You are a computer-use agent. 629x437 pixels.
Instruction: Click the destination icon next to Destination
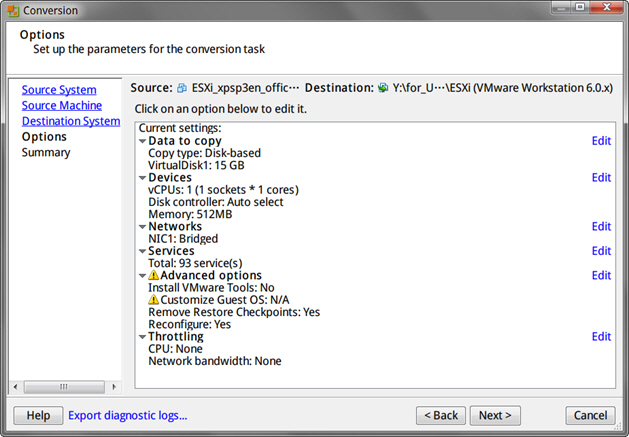tap(382, 88)
